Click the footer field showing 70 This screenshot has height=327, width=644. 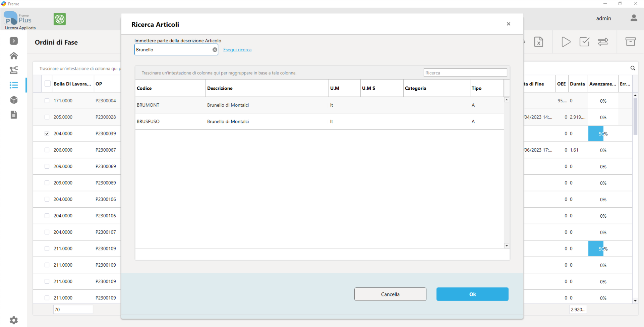73,310
